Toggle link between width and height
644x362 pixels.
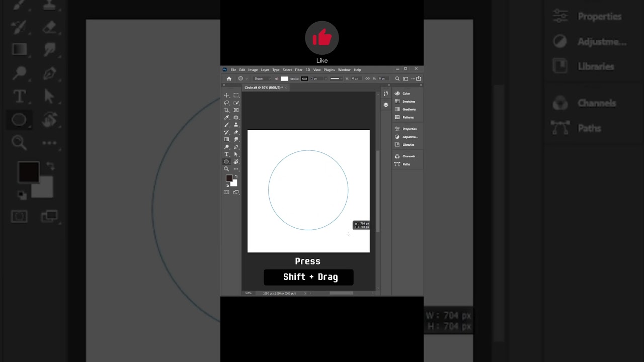[x=367, y=78]
